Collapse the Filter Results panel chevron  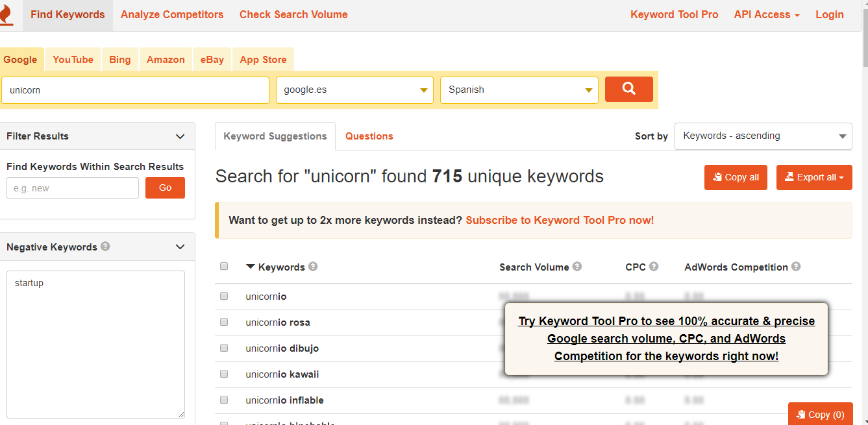point(180,136)
